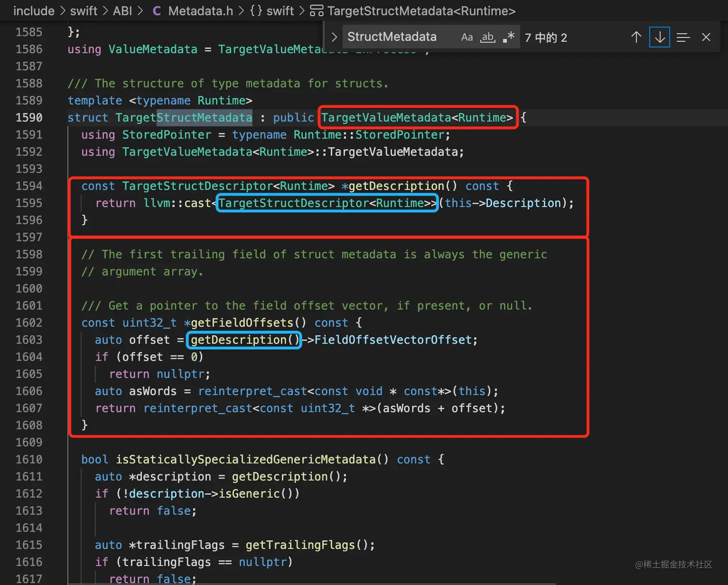
Task: Toggle Match Case (Aa) option
Action: [467, 37]
